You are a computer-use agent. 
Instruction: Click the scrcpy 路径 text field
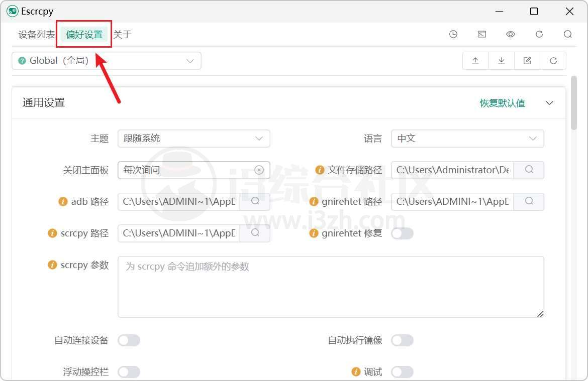click(179, 233)
